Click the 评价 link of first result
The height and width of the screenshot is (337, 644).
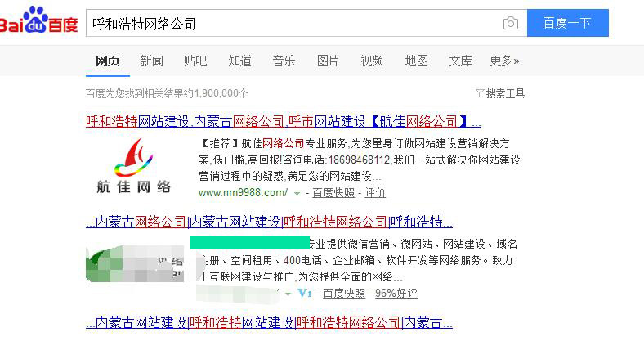[375, 193]
